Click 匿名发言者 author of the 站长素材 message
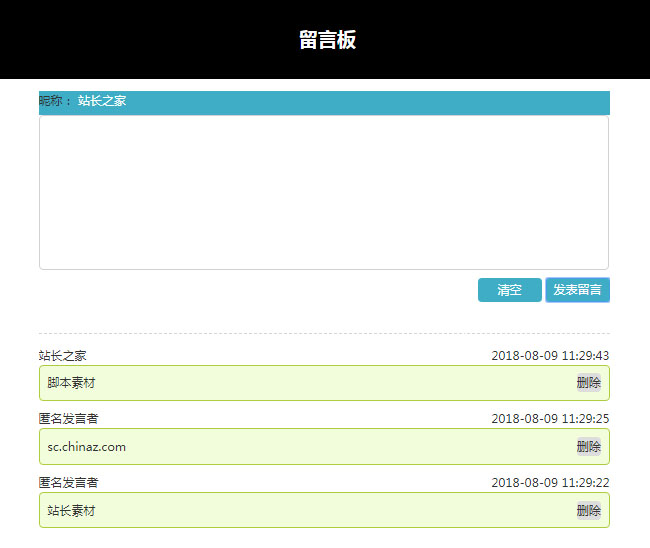Screen dimensions: 650x548 click(x=69, y=482)
